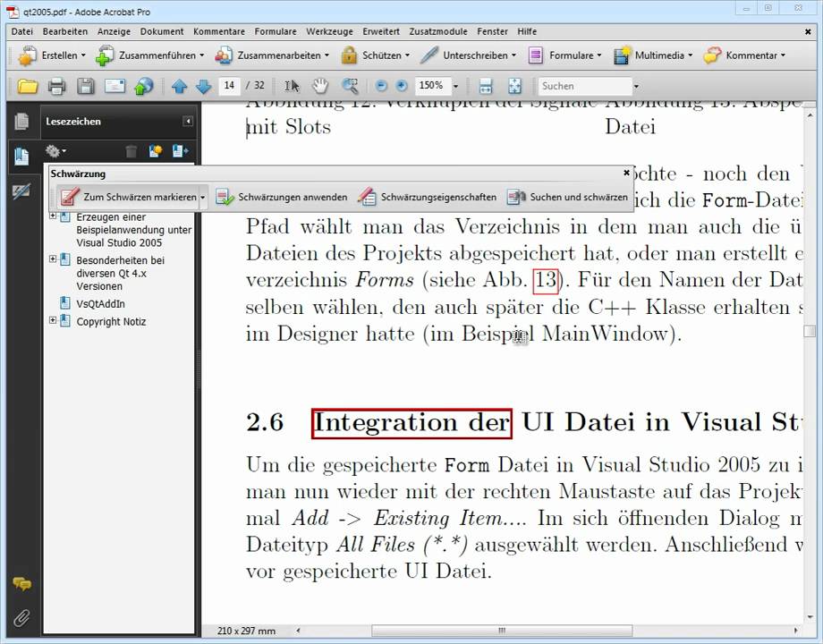Print the document via printer icon
The image size is (823, 644).
tap(56, 86)
